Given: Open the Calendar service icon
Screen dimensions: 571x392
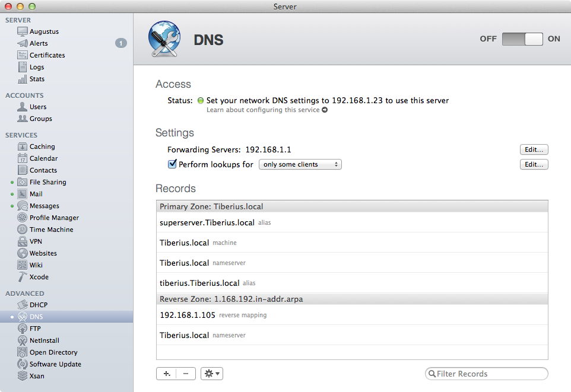Looking at the screenshot, I should (22, 158).
